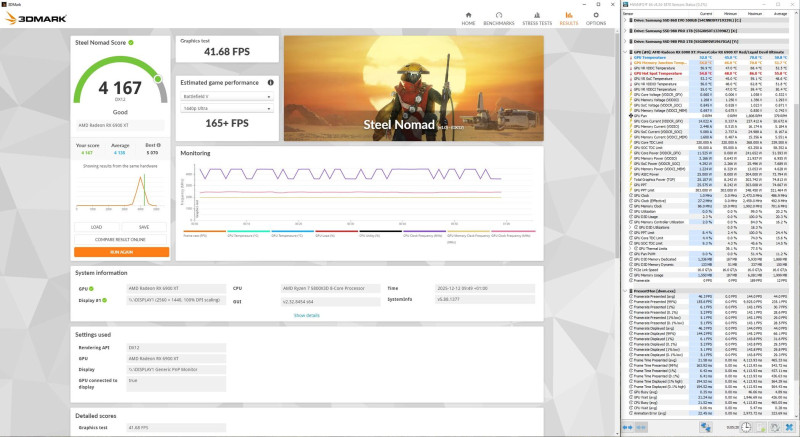Click the orange RUN AGAIN button
This screenshot has width=800, height=437.
121,252
